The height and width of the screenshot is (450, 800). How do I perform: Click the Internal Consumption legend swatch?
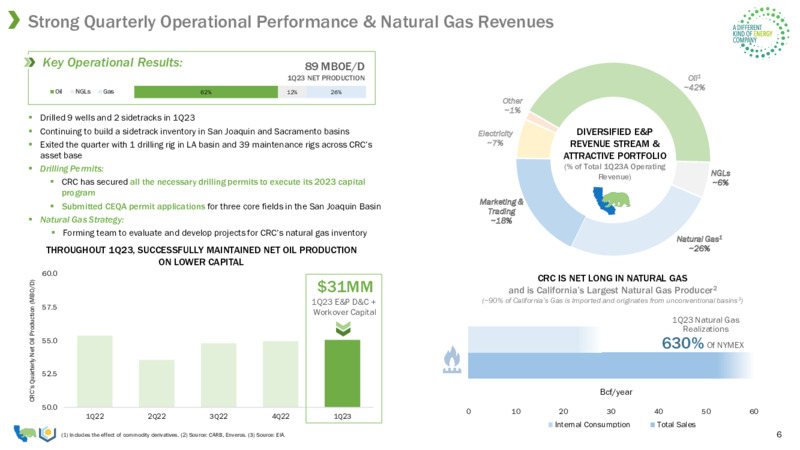click(x=551, y=424)
